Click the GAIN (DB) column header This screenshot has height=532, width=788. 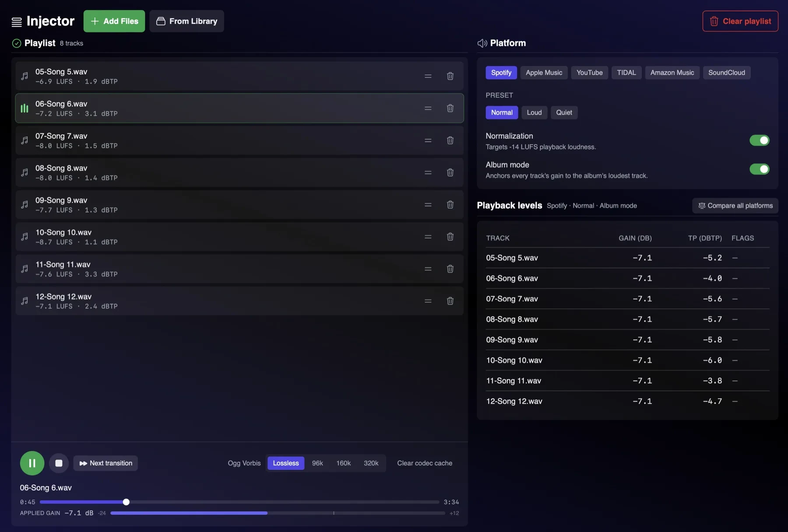click(635, 238)
